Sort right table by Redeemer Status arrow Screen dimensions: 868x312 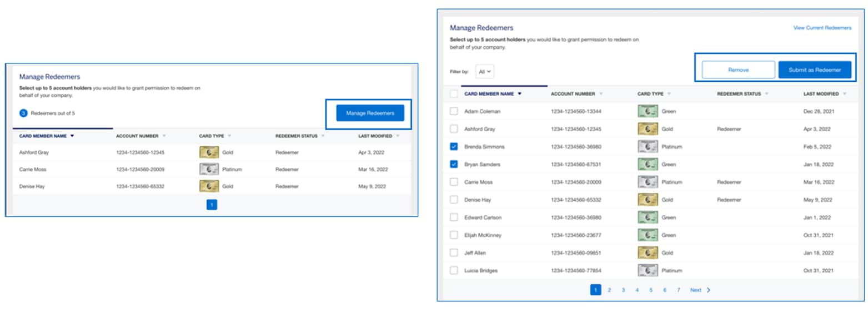pos(767,94)
